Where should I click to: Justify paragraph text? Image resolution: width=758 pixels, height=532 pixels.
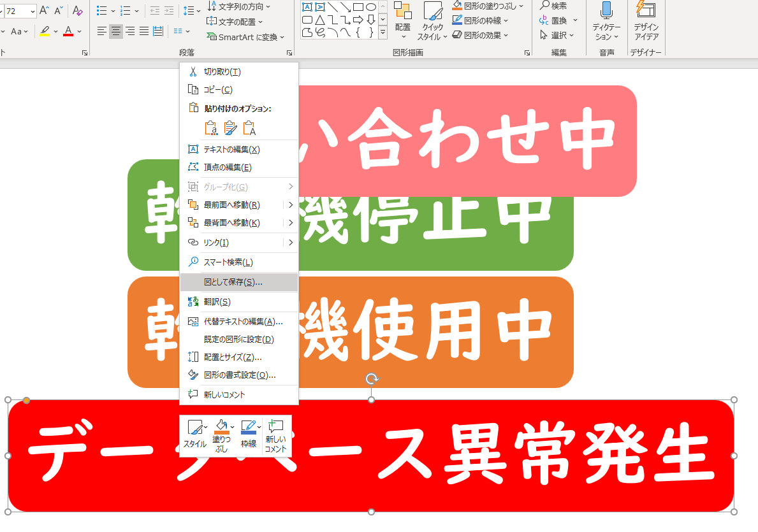tap(144, 31)
